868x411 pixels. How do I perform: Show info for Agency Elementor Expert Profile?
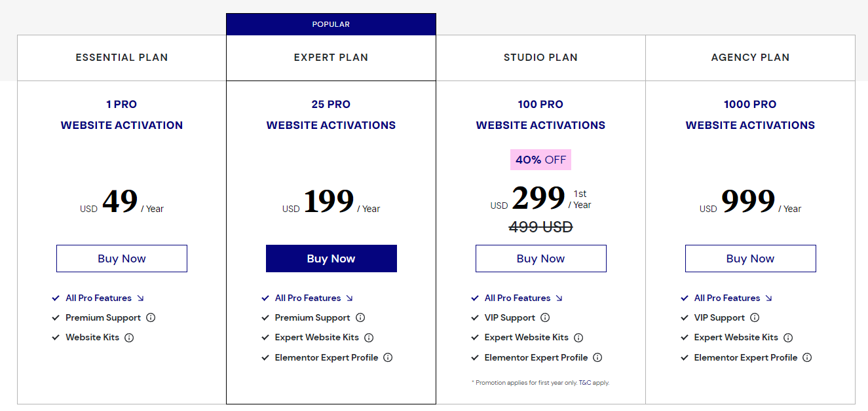(x=807, y=357)
